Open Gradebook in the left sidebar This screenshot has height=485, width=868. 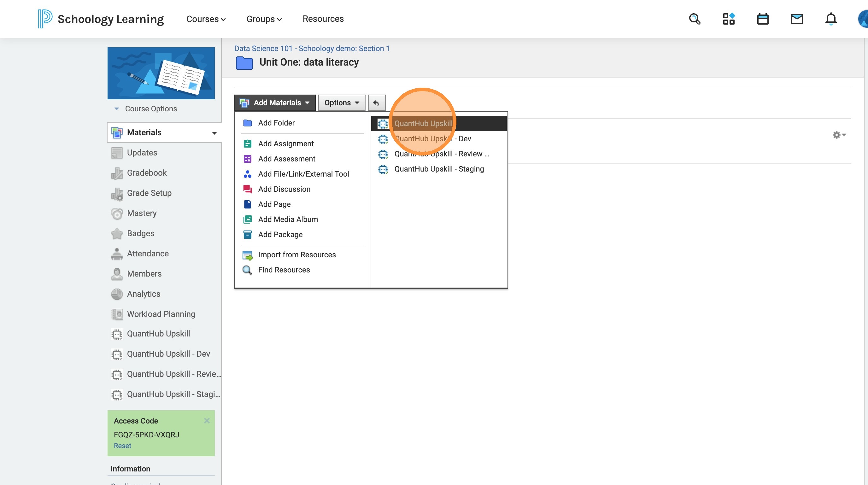pyautogui.click(x=147, y=173)
